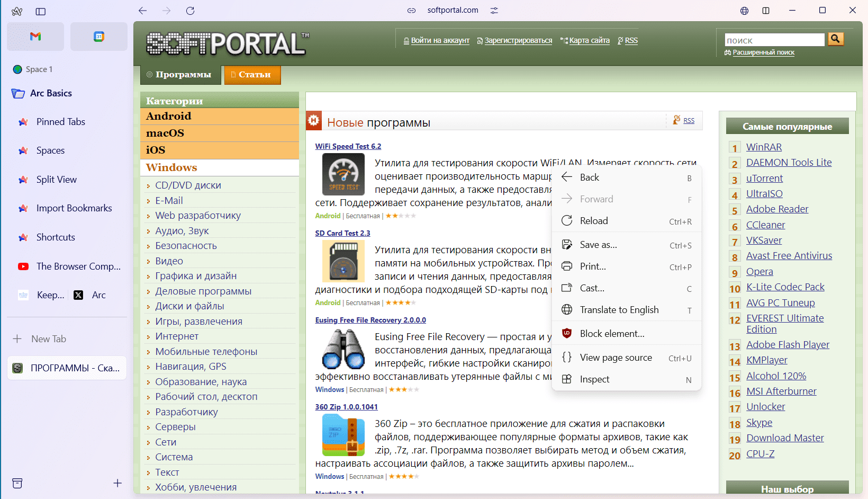This screenshot has height=499, width=868.
Task: Open WinRAR in the popular list
Action: [x=764, y=147]
